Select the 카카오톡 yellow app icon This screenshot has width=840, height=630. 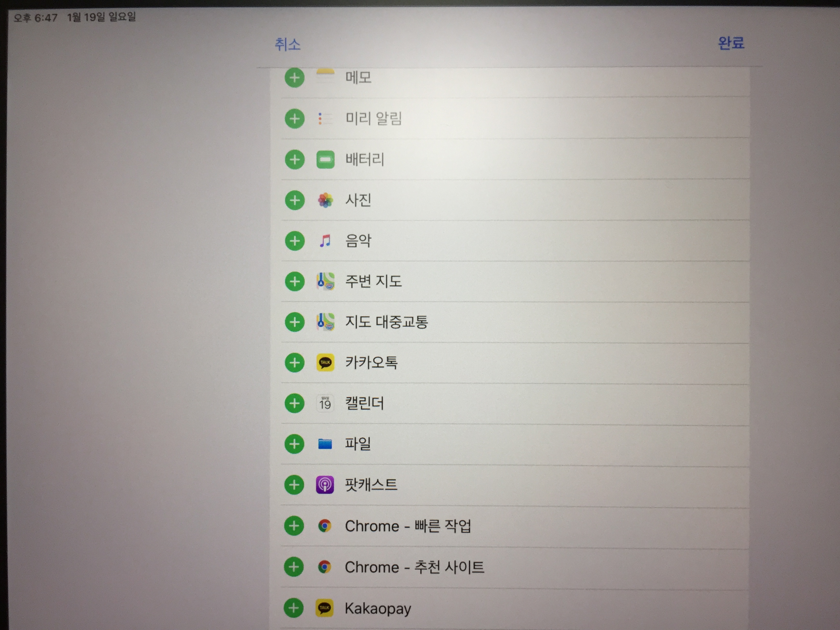[x=325, y=363]
